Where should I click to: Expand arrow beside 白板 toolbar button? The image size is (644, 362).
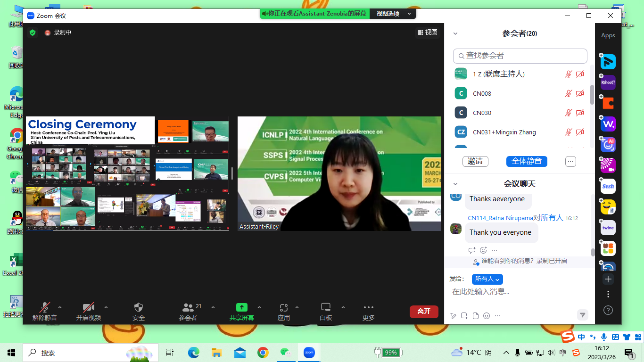point(343,307)
